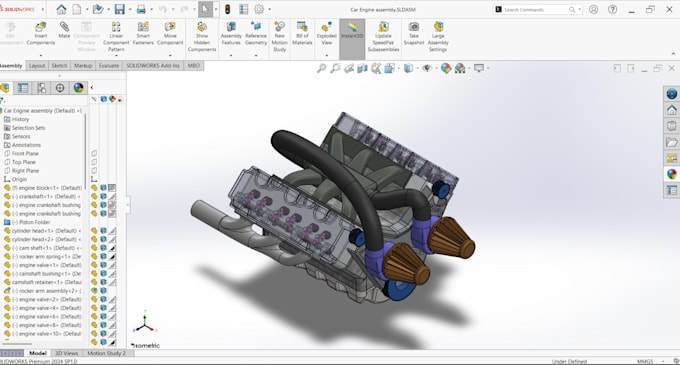Click Zoom to Fit magnifier
Screen dimensions: 680x365
click(321, 68)
